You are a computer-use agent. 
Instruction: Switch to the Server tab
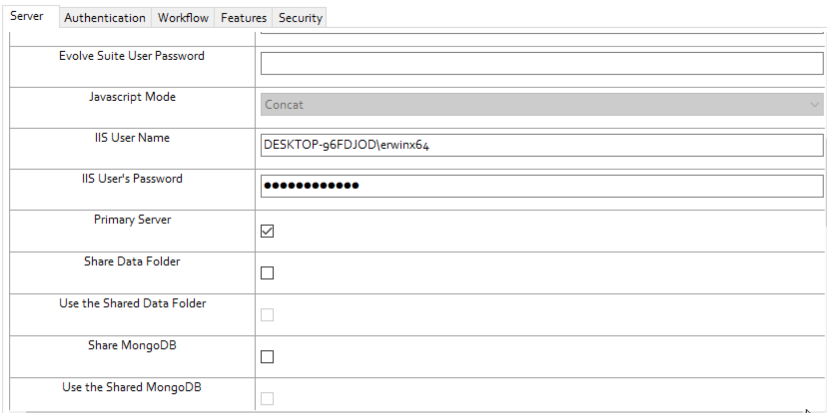(x=27, y=17)
